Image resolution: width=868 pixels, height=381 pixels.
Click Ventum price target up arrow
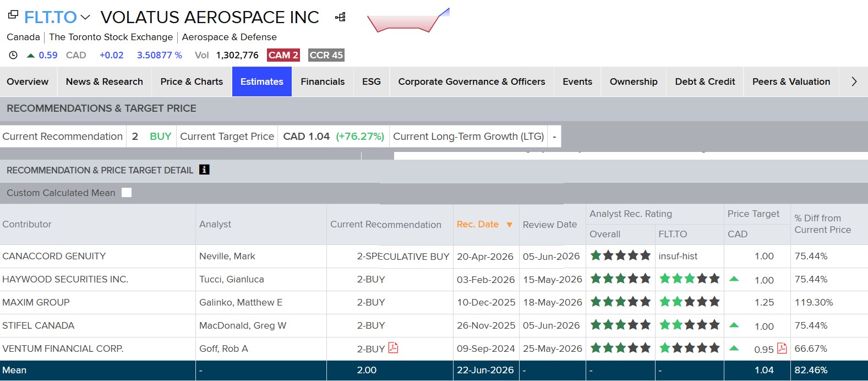tap(734, 348)
